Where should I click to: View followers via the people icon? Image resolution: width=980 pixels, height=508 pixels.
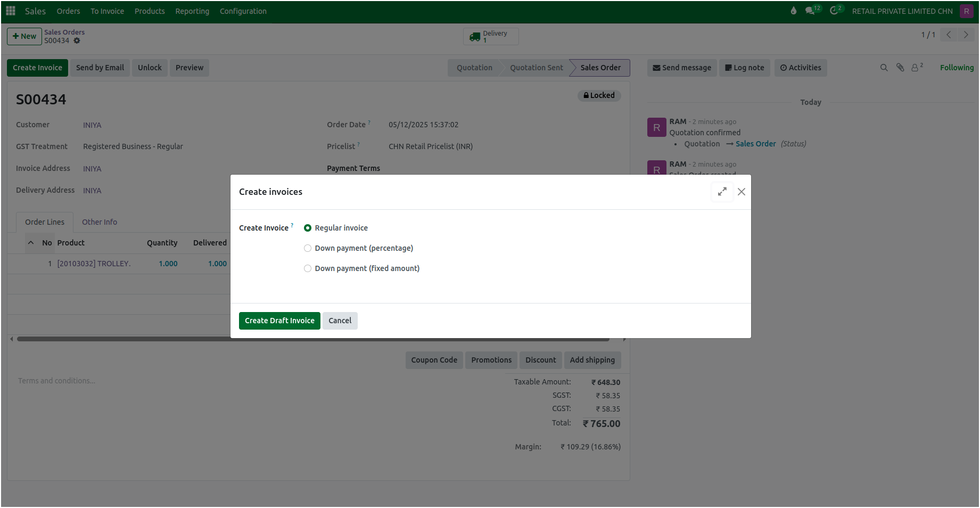point(915,68)
